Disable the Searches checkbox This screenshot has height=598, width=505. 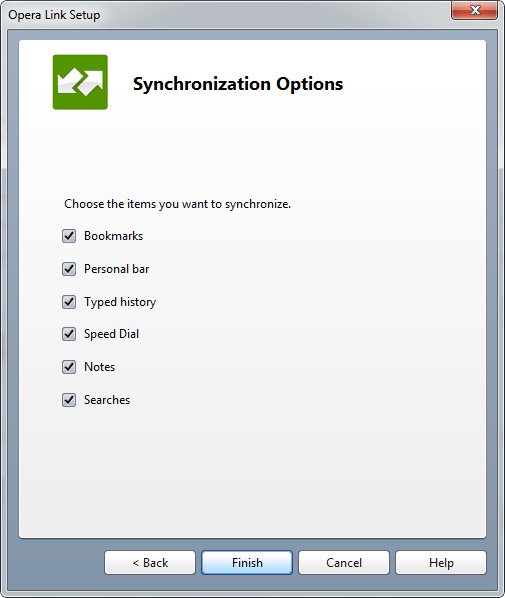(x=69, y=400)
